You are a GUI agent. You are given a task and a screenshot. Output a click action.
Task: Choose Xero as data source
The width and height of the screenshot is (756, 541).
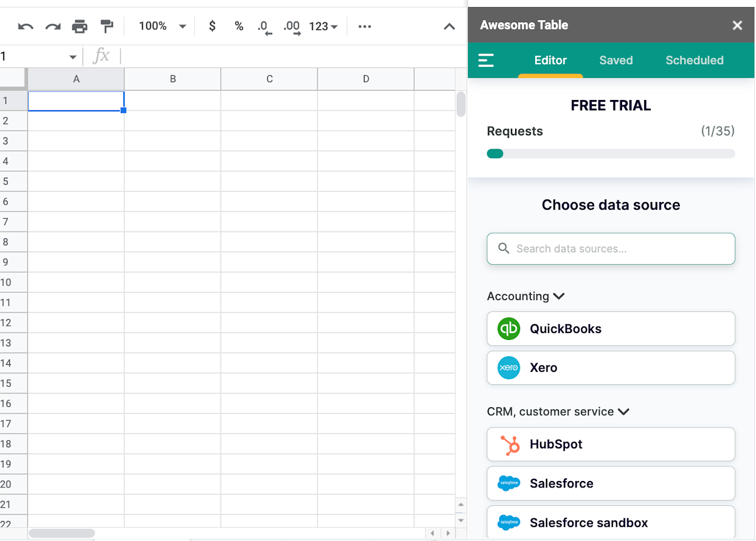coord(611,368)
